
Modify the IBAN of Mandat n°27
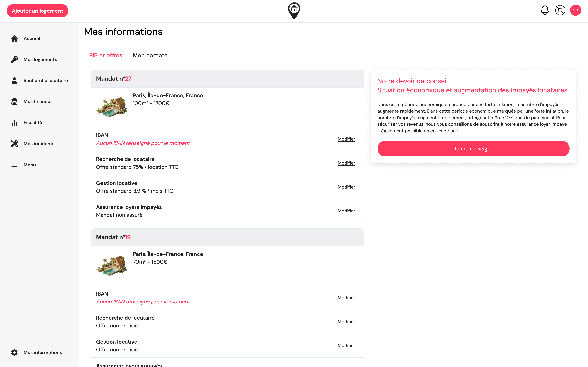346,139
